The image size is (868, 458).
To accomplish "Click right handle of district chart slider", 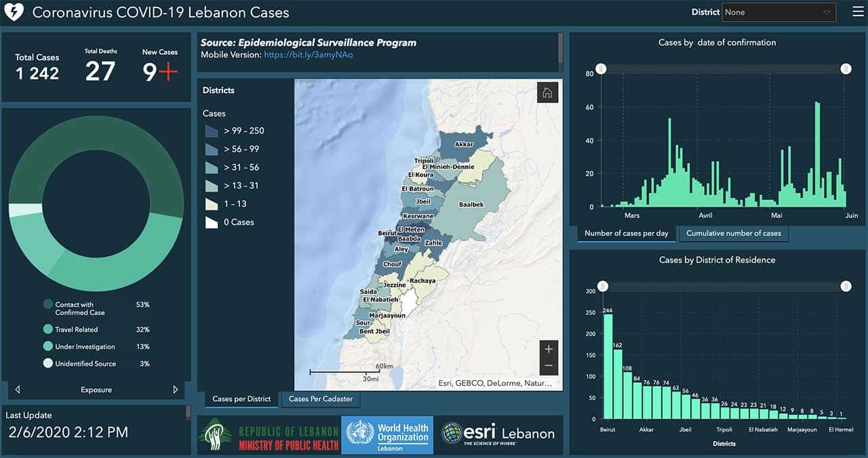I will tap(846, 286).
